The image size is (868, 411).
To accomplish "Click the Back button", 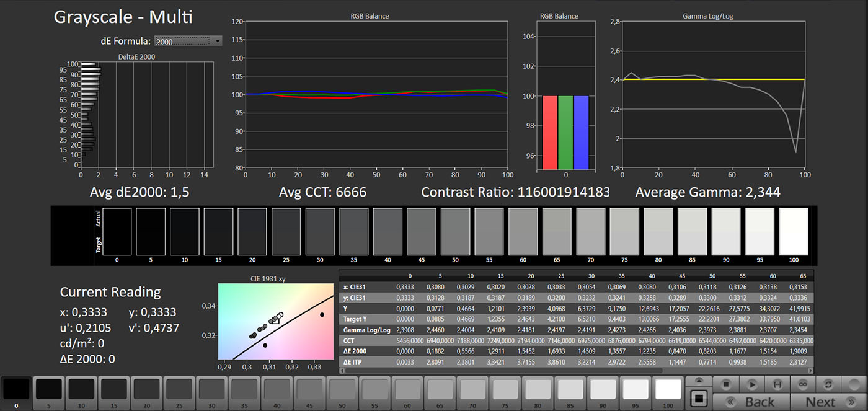I will (x=751, y=402).
